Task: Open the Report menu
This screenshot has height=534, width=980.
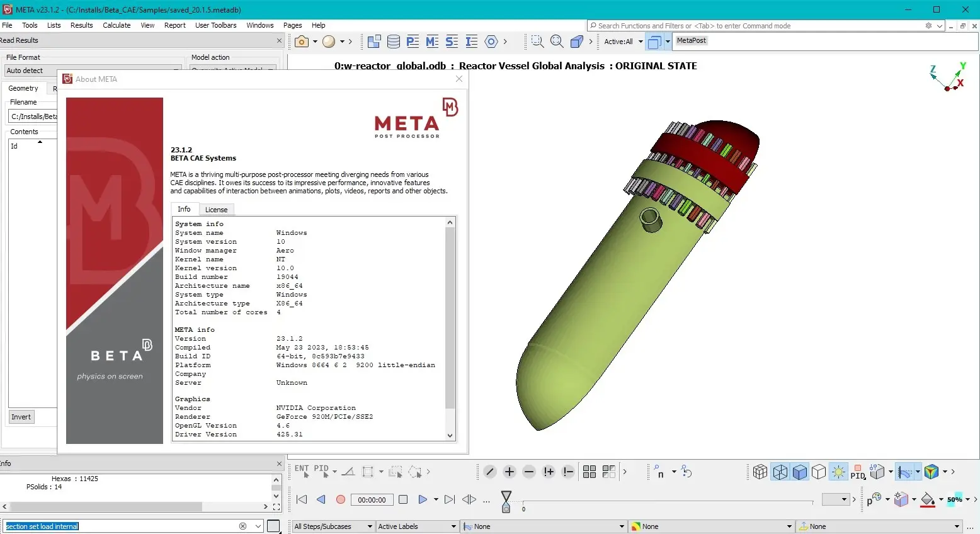Action: [174, 25]
